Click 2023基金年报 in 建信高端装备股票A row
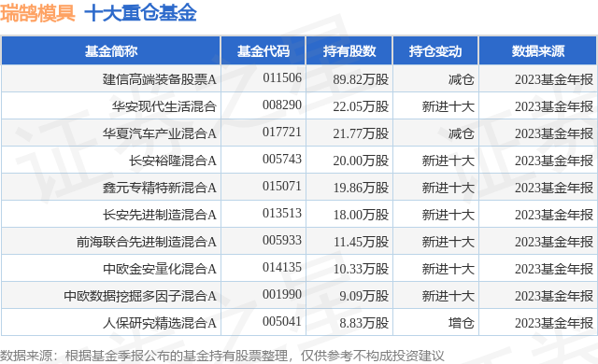Image resolution: width=598 pixels, height=364 pixels. 554,79
